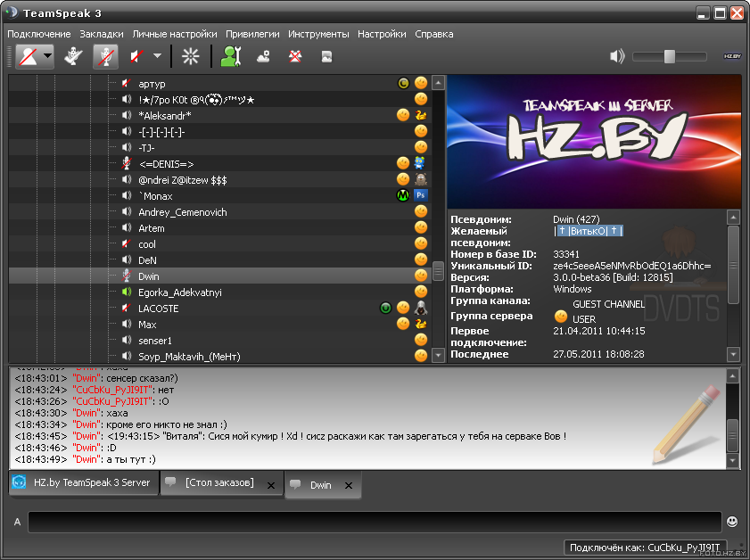Select user *Aleksandr* in the list
750x560 pixels.
[x=165, y=116]
